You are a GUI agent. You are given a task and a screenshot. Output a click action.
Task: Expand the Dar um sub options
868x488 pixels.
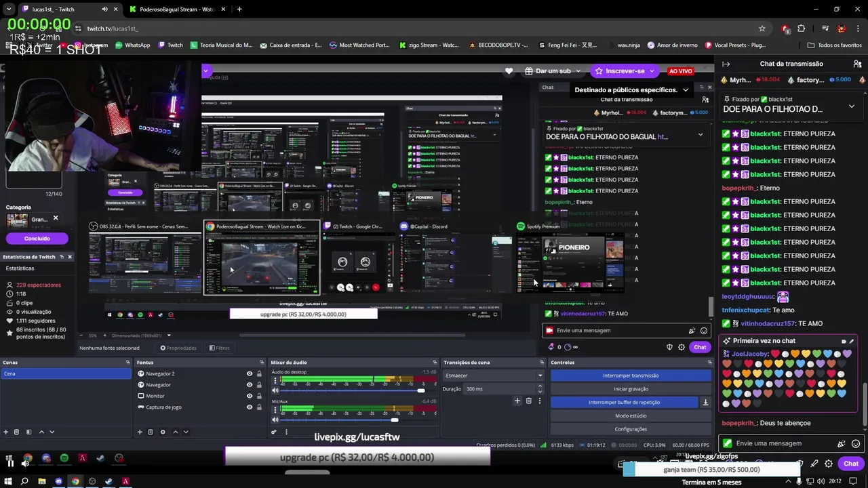(x=578, y=70)
